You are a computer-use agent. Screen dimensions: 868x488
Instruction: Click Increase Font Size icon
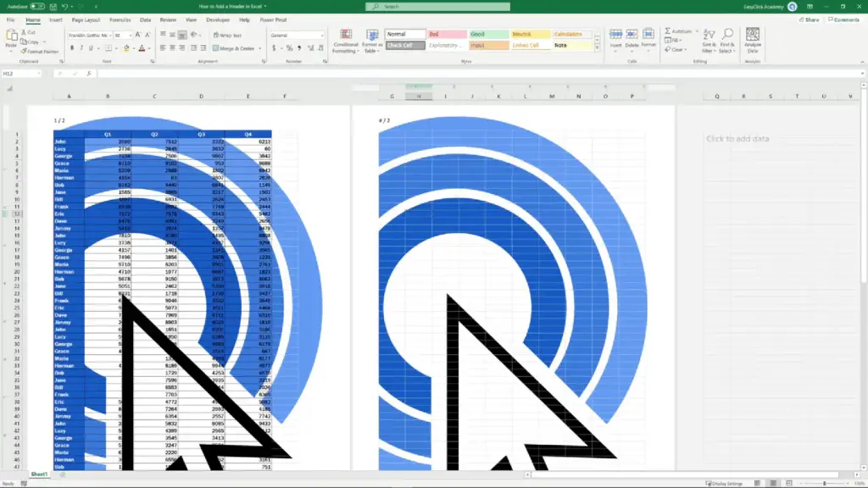[x=138, y=35]
